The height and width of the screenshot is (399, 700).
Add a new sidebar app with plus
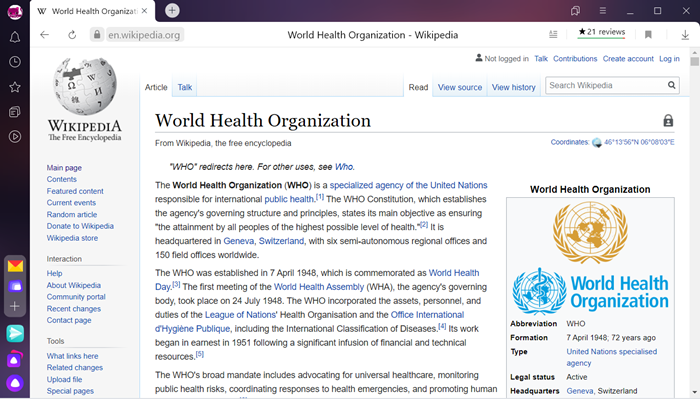point(15,306)
